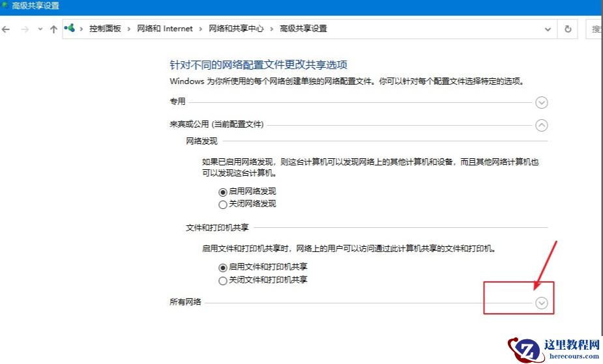Click the 网络发现 heading text
This screenshot has height=364, width=603.
click(x=201, y=141)
